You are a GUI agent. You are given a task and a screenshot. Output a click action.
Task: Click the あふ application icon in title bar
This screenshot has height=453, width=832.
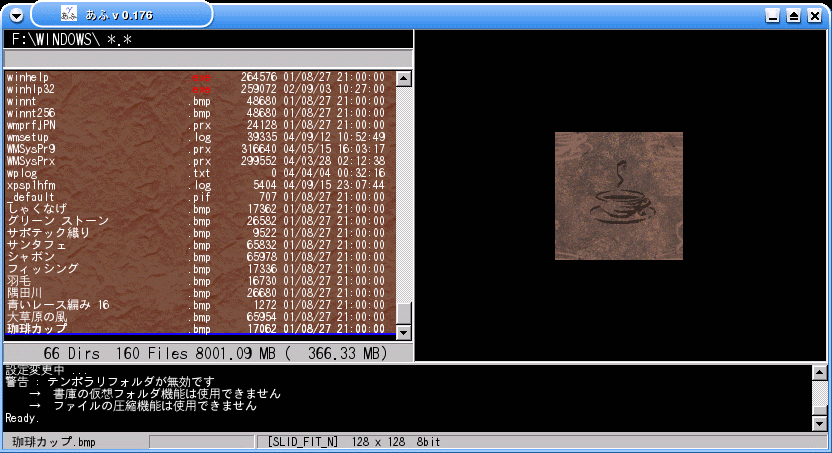(x=68, y=13)
